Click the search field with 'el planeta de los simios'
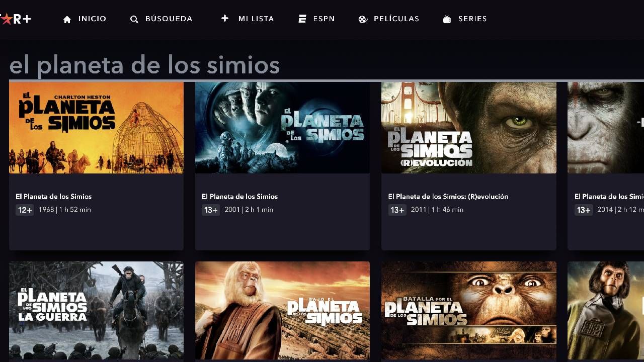Image resolution: width=644 pixels, height=362 pixels. click(x=327, y=66)
